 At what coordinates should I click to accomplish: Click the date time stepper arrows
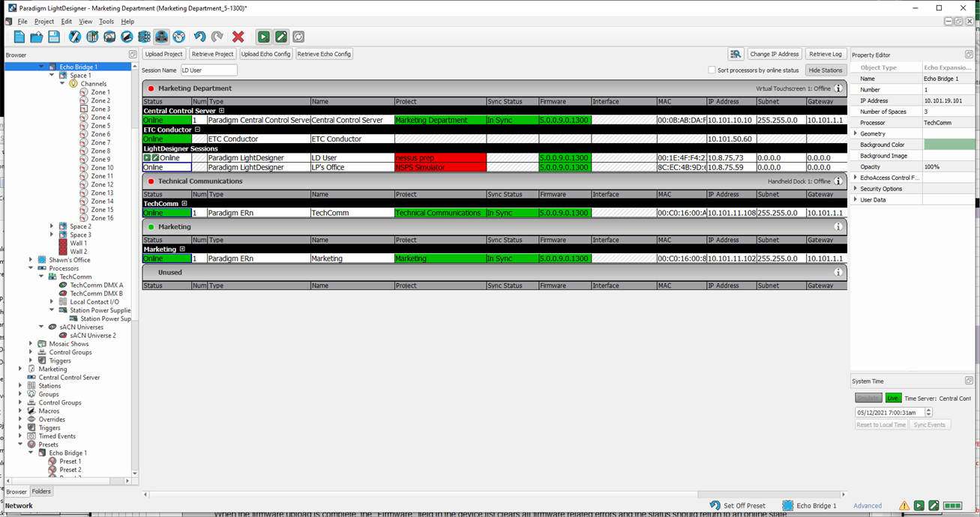pos(928,413)
